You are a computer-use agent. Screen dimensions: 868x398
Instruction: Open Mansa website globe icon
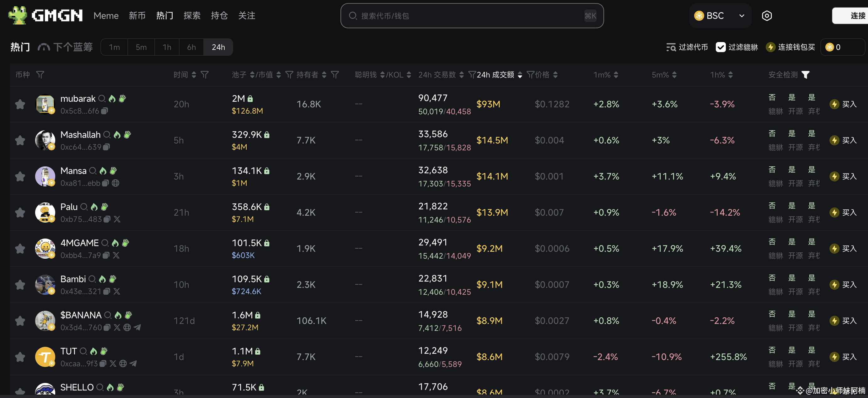coord(115,183)
